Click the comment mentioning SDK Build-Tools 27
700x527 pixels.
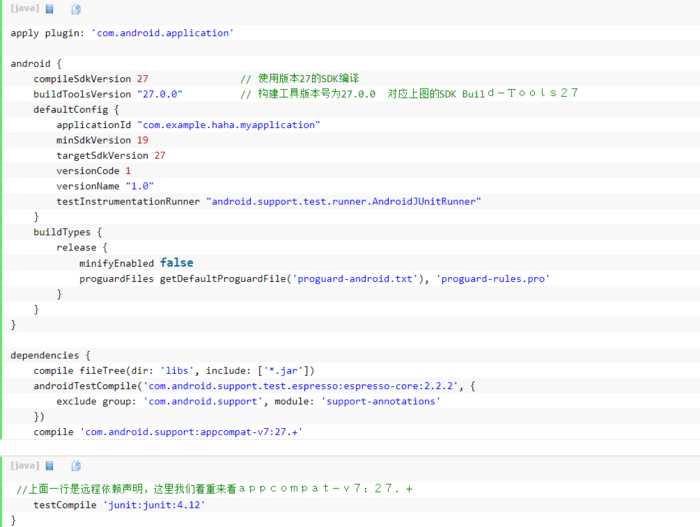pos(409,93)
